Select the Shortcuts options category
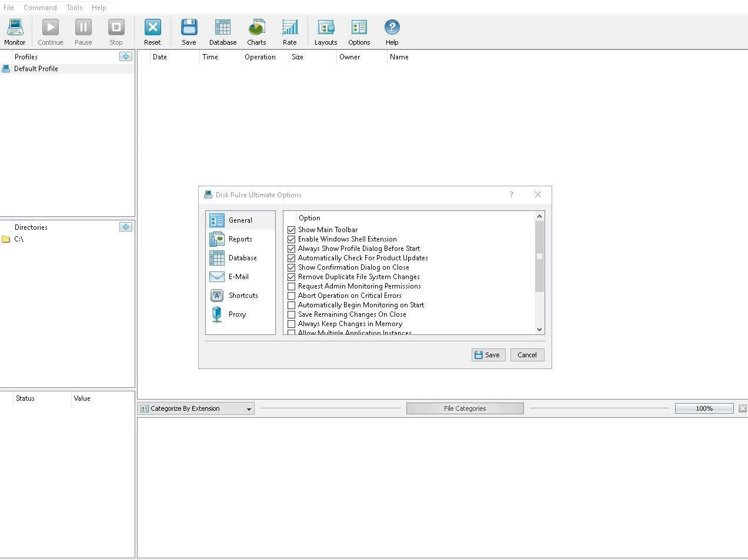 click(x=241, y=296)
